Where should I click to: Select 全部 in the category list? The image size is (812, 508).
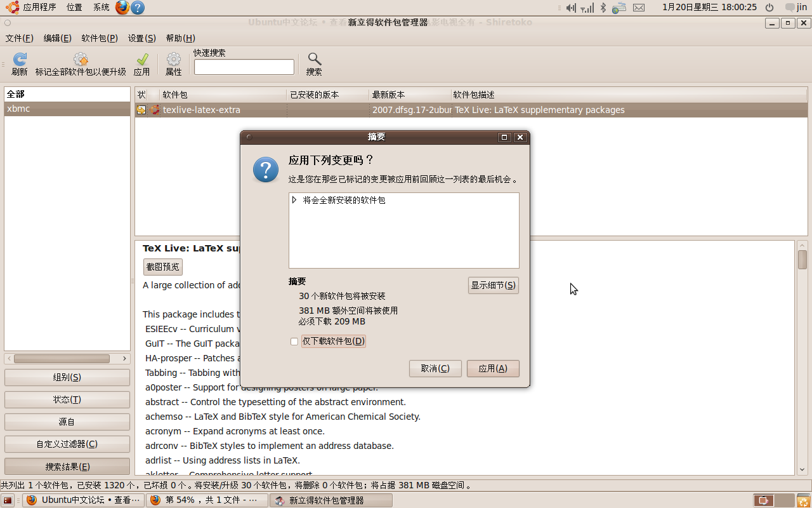67,94
